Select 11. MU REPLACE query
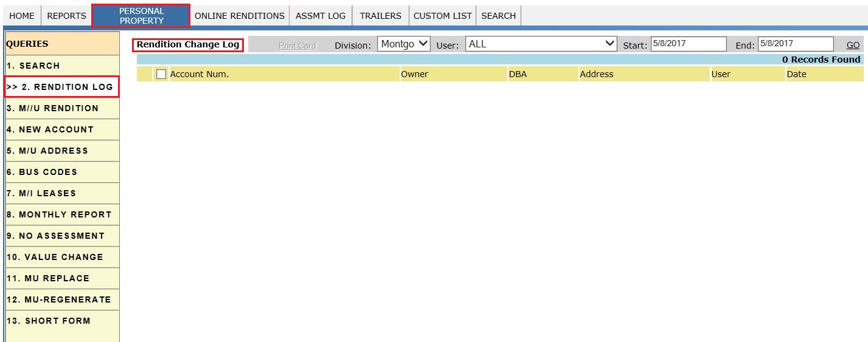Image resolution: width=868 pixels, height=342 pixels. pos(62,278)
